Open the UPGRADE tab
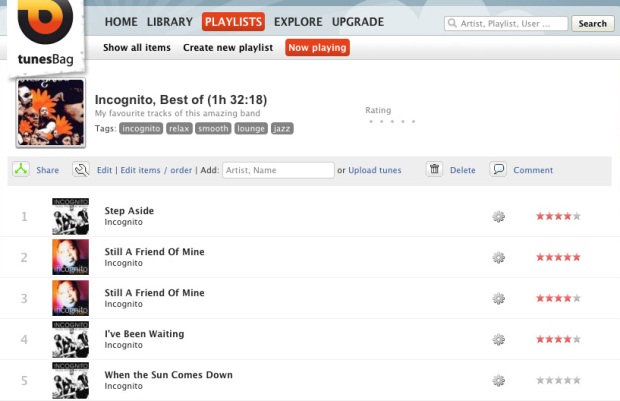 tap(358, 22)
